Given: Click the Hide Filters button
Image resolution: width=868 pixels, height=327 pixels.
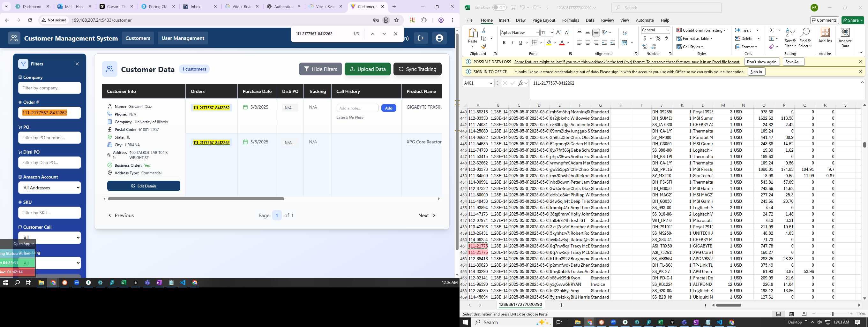Looking at the screenshot, I should 320,69.
